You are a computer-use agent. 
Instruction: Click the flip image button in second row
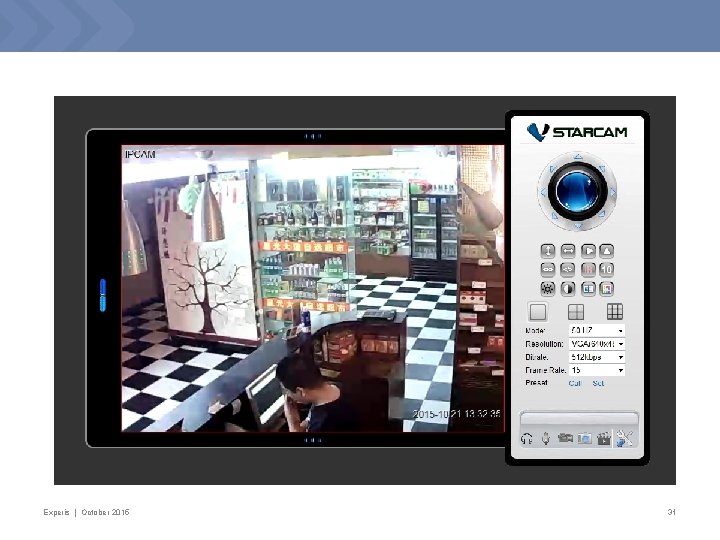click(547, 270)
